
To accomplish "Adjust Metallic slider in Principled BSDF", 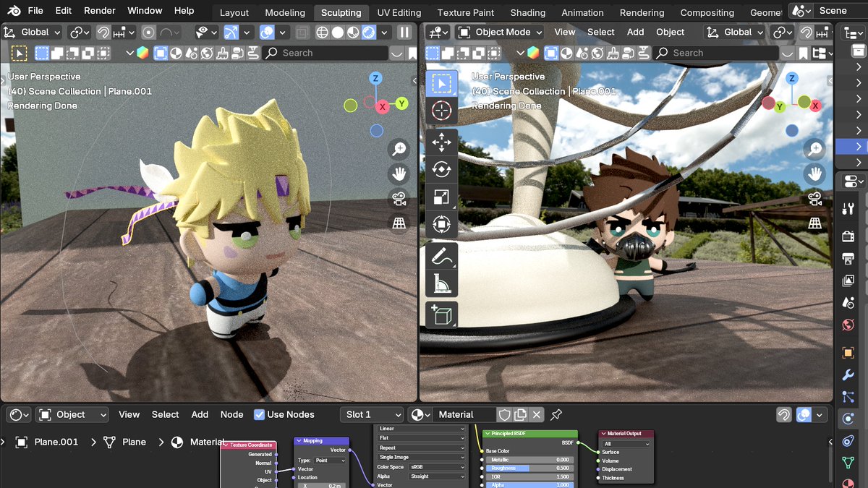I will (x=530, y=460).
